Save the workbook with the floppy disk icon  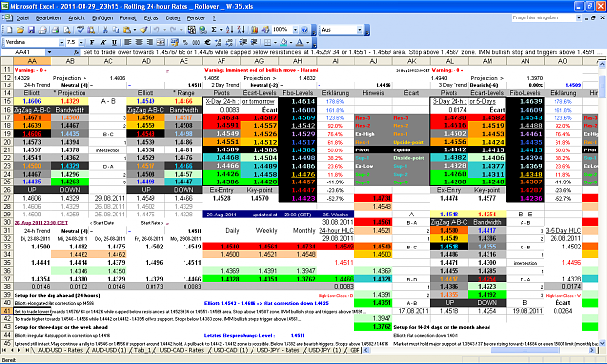coord(31,30)
